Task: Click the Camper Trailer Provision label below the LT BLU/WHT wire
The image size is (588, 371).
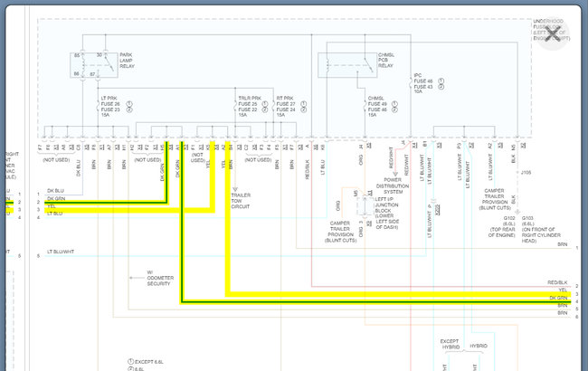Action: point(495,199)
